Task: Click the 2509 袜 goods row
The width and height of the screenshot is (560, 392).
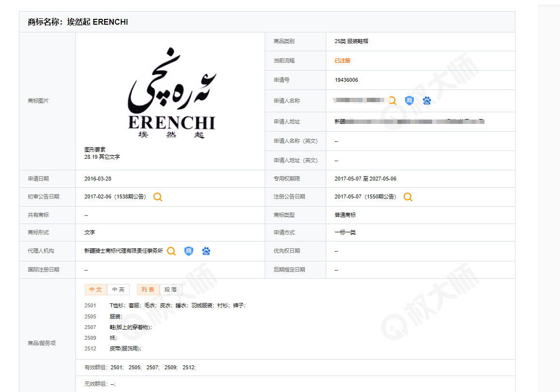Action: point(101,338)
